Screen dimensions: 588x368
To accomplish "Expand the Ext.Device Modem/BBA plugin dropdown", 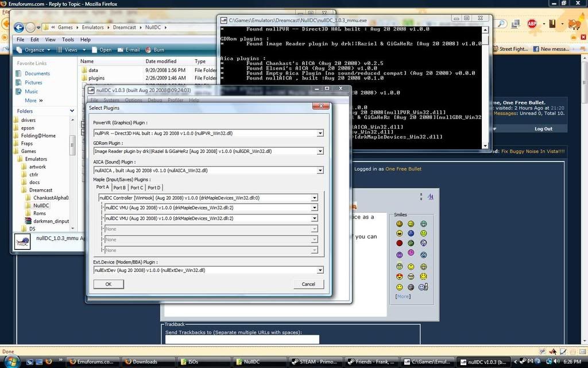I will [x=320, y=270].
